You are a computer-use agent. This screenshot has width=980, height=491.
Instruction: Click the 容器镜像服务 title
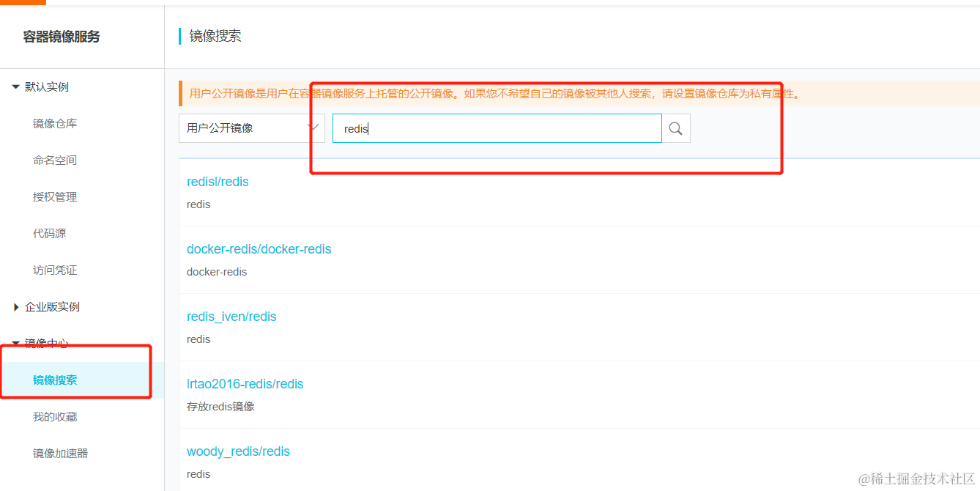(x=62, y=37)
